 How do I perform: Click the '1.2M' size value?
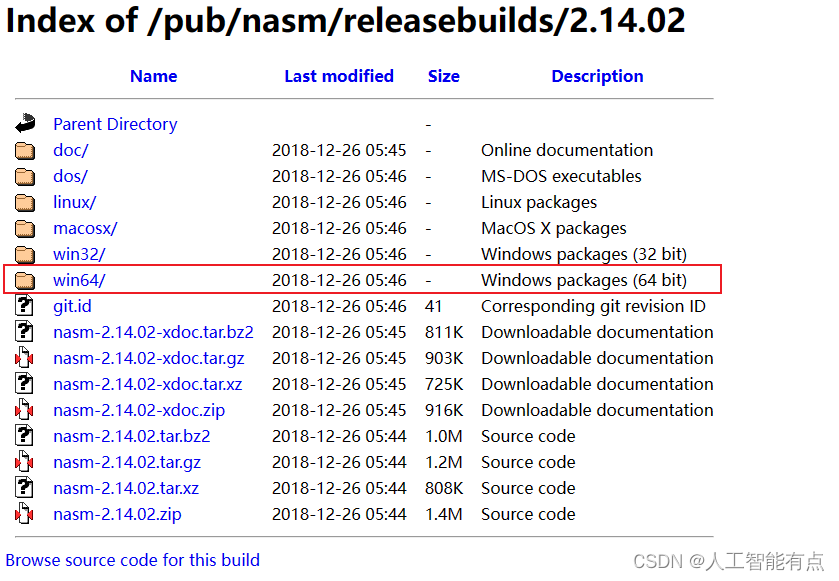coord(444,462)
